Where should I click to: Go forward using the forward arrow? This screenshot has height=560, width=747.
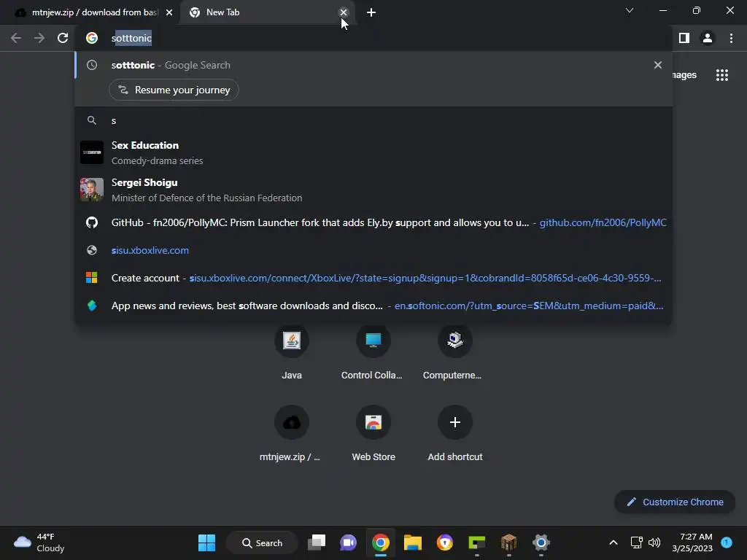coord(39,38)
